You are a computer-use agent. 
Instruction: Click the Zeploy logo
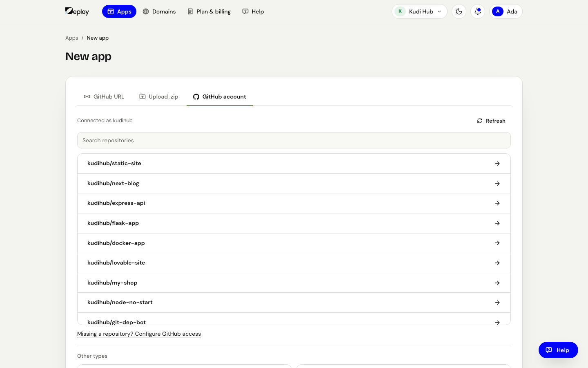(x=77, y=11)
